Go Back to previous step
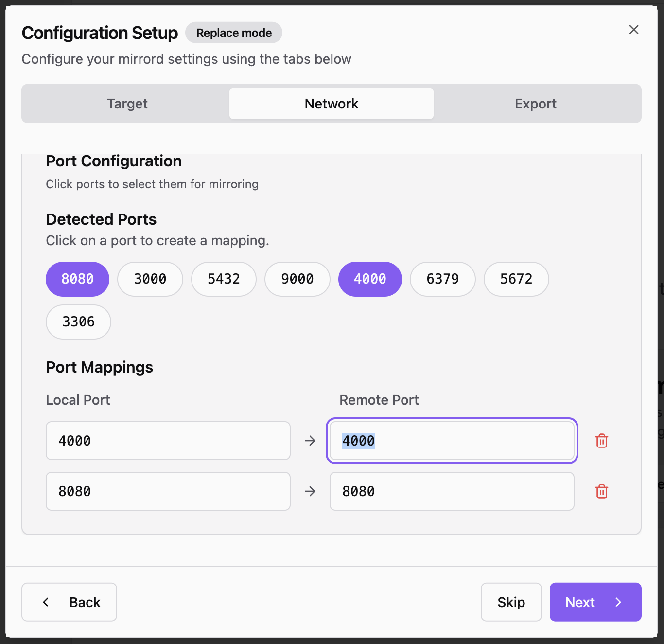 70,602
